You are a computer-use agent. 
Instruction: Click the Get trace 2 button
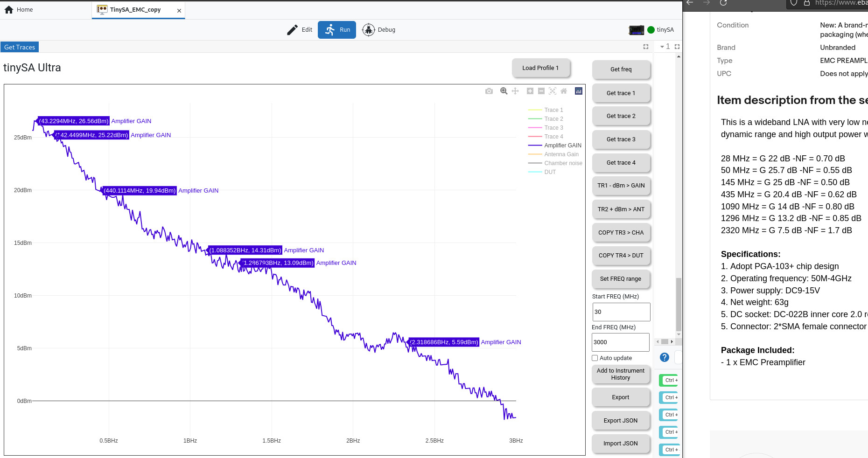point(621,116)
